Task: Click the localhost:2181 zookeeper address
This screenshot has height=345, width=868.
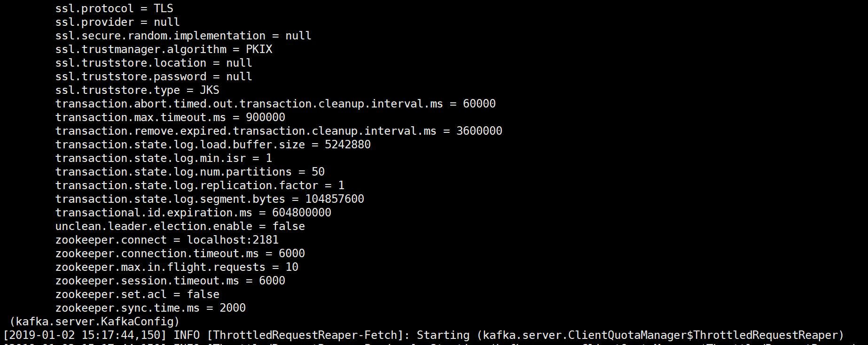Action: click(233, 240)
